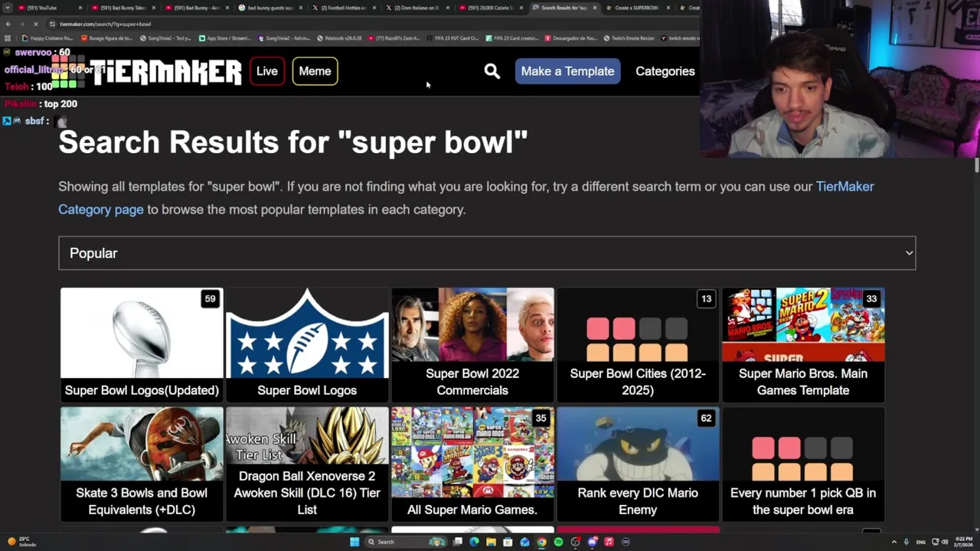Follow the TierMaker Category page link

pos(466,197)
